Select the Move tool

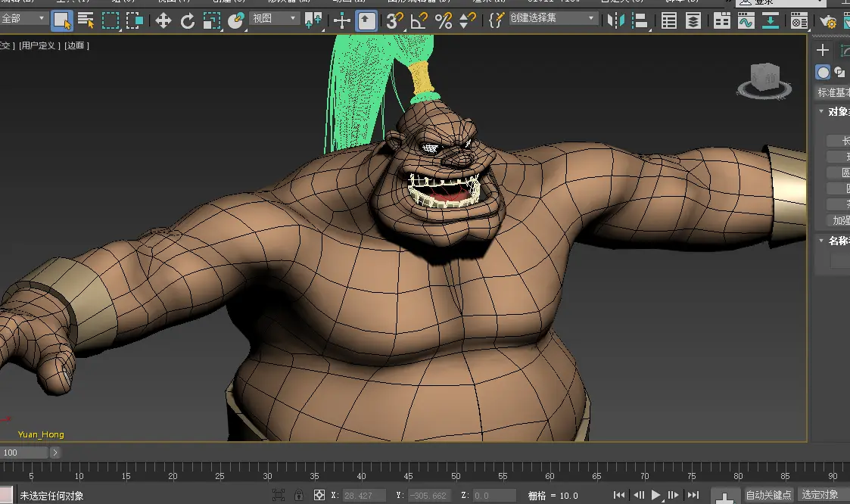tap(163, 20)
